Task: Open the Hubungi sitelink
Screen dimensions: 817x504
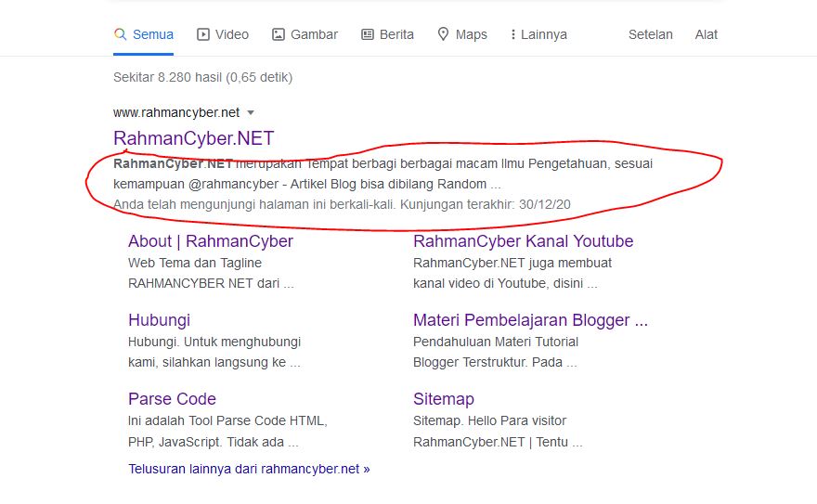Action: 159,320
